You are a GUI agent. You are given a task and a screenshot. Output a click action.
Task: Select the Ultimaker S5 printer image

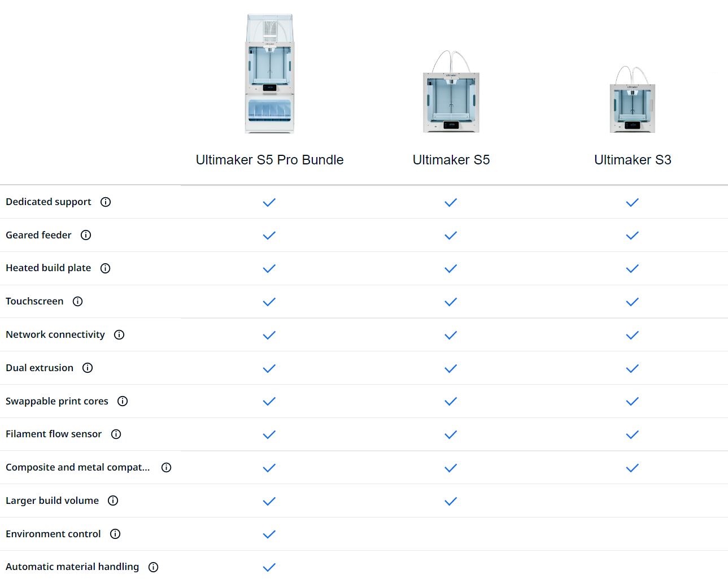pyautogui.click(x=451, y=92)
